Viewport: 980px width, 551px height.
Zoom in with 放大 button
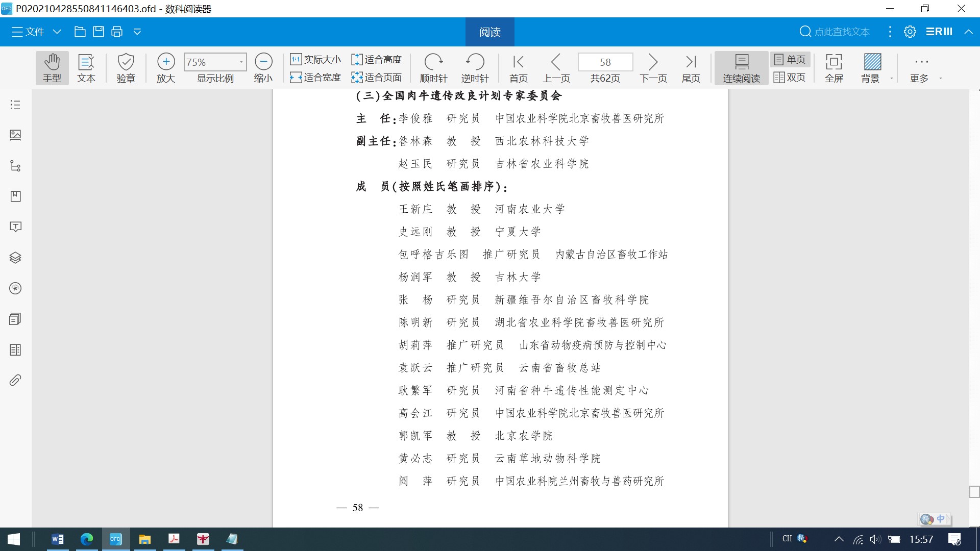coord(165,67)
